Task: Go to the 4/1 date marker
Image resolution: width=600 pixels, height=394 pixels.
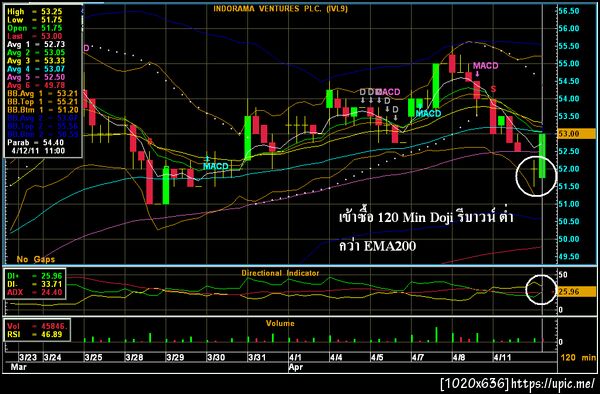Action: pyautogui.click(x=295, y=358)
